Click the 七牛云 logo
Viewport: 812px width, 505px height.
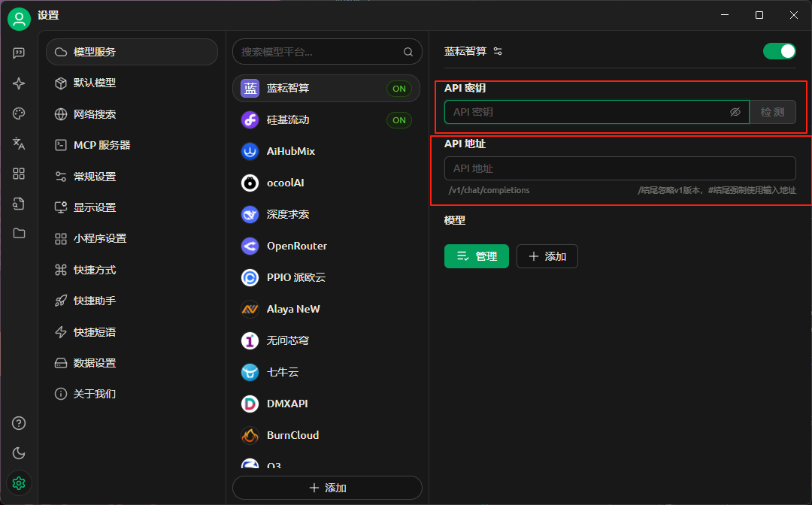[x=250, y=372]
